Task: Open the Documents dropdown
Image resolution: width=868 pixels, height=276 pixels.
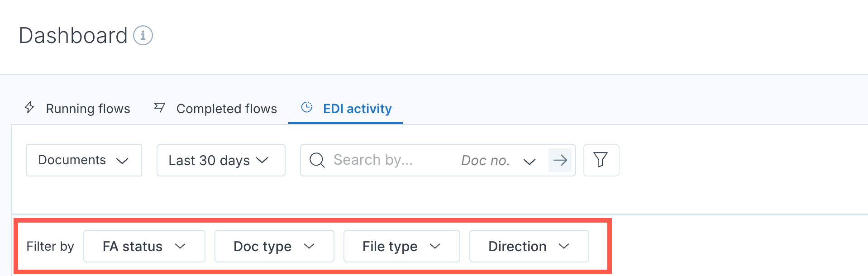Action: (x=84, y=160)
